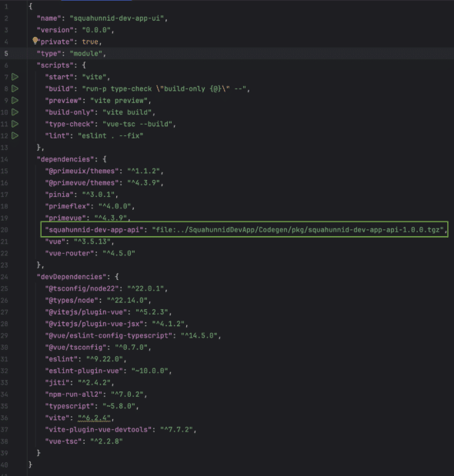Screen dimensions: 454x476
Task: Click the "vue-tsc --build" value
Action: click(x=137, y=124)
